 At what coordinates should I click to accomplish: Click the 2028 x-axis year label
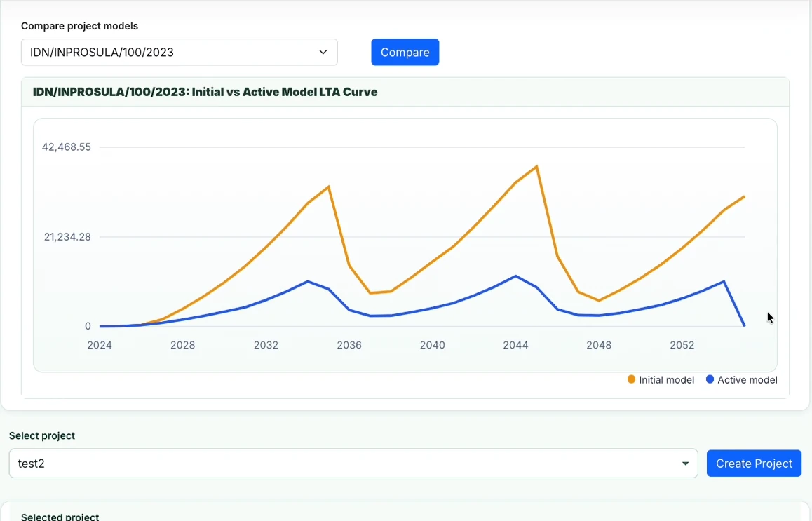click(x=183, y=345)
